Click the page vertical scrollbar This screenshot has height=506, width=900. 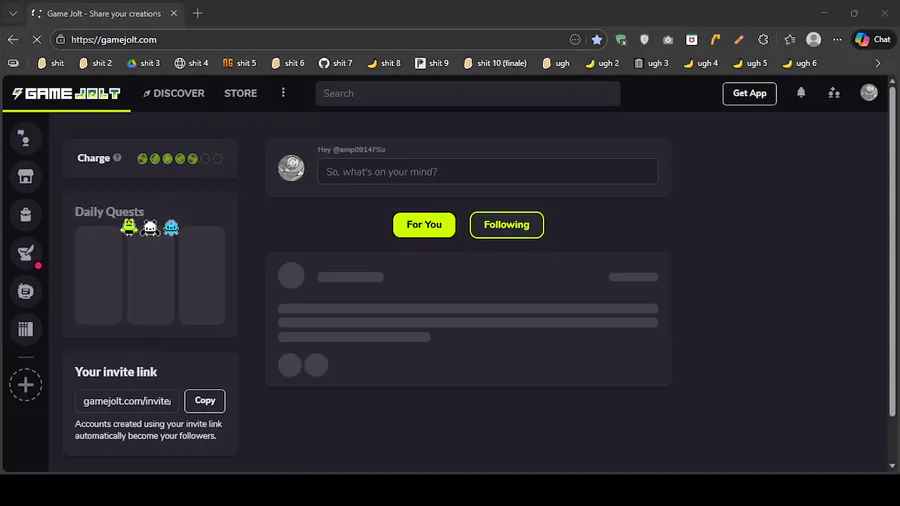click(x=892, y=251)
